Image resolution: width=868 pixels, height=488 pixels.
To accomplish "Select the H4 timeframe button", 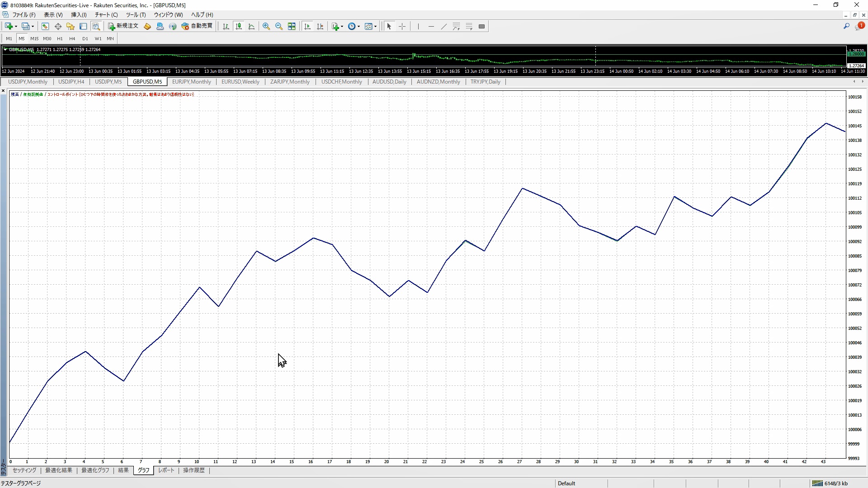I will coord(72,38).
